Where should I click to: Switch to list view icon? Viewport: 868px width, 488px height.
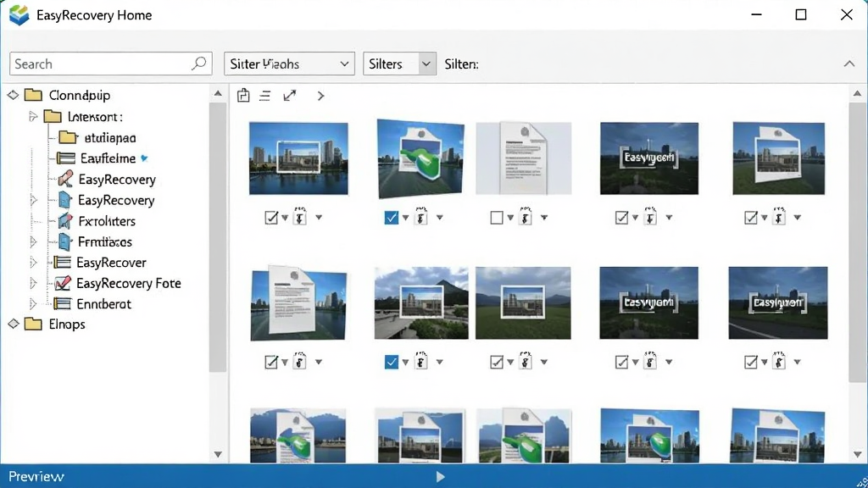coord(265,96)
